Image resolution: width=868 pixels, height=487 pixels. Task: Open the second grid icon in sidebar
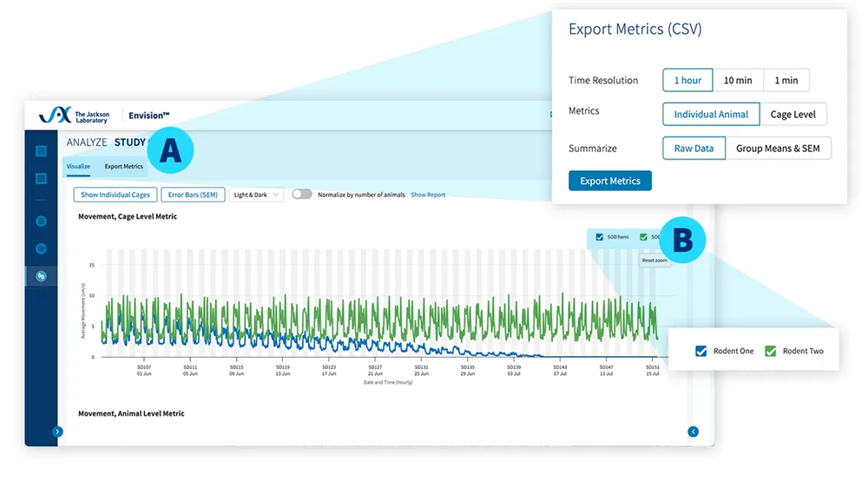pyautogui.click(x=41, y=179)
